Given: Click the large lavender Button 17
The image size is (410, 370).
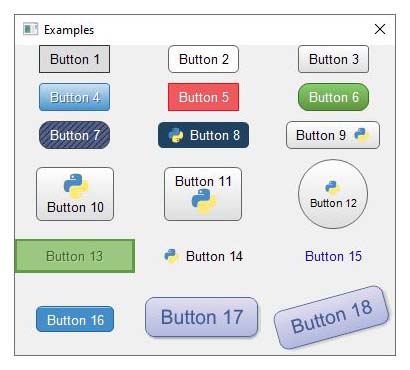Looking at the screenshot, I should coord(202,317).
